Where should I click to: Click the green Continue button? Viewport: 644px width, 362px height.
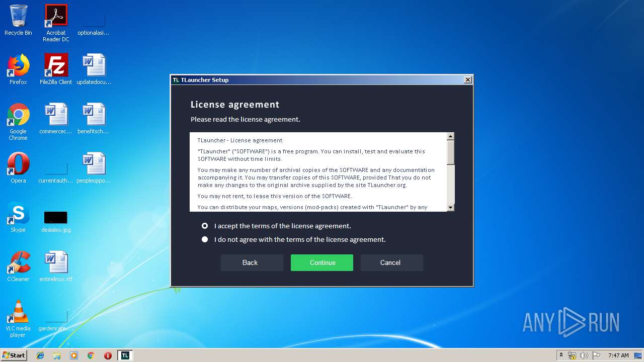(x=322, y=262)
